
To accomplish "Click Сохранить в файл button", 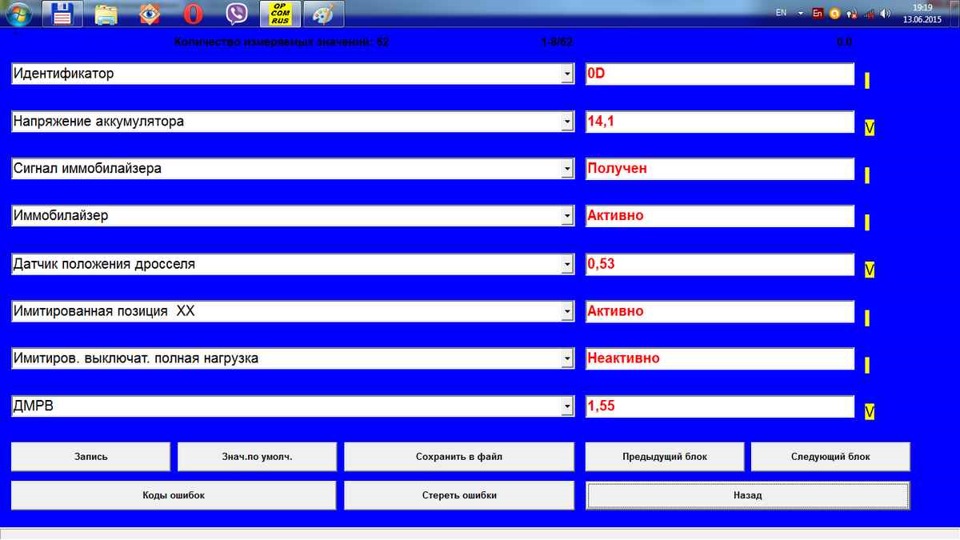I will [459, 457].
